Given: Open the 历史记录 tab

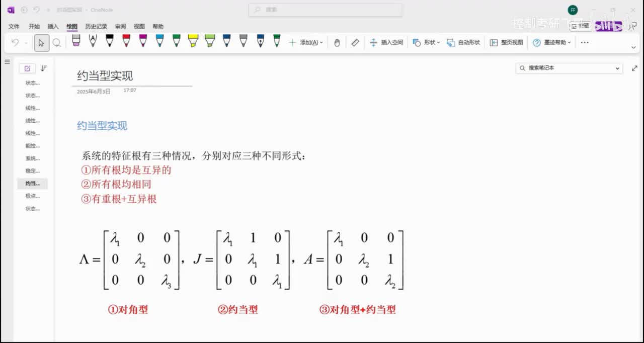Looking at the screenshot, I should coord(96,27).
